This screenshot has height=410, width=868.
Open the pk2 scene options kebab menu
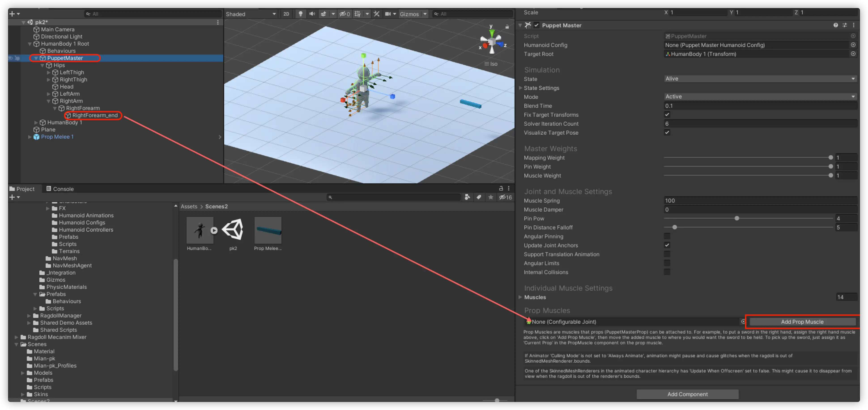tap(218, 22)
